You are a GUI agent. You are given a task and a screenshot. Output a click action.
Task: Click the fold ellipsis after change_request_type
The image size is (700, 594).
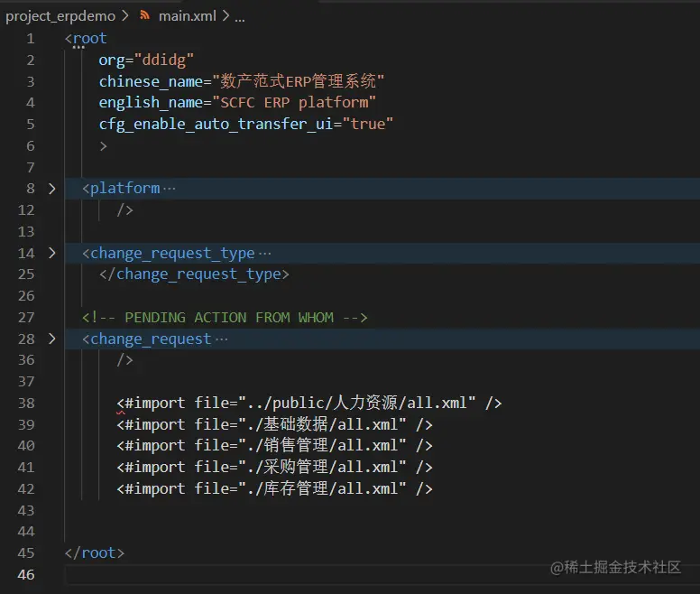[264, 254]
